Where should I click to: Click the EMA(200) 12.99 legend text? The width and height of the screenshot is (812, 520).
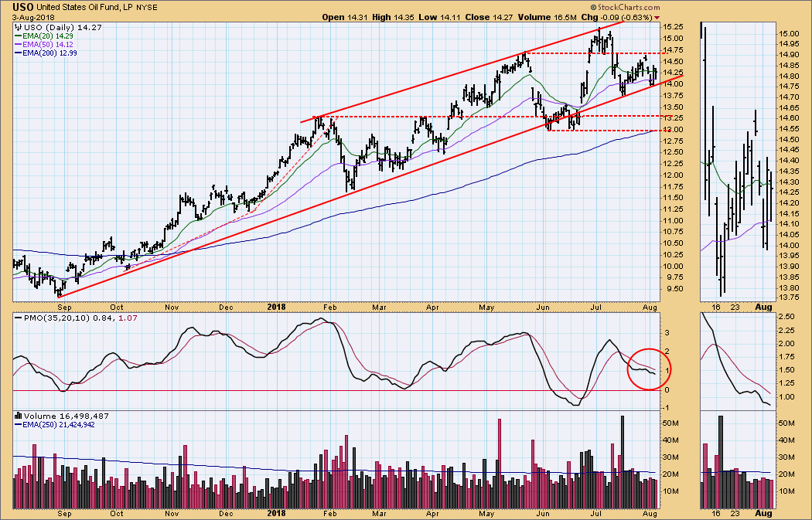49,53
